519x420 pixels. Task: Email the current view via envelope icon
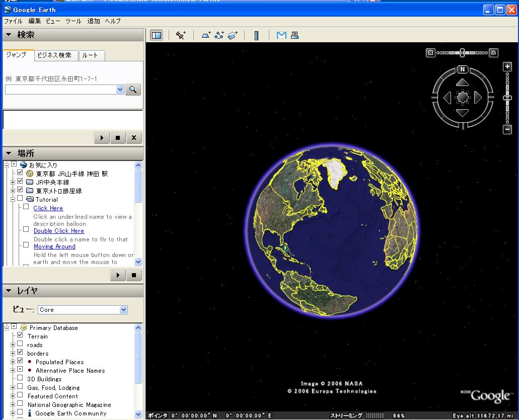281,35
